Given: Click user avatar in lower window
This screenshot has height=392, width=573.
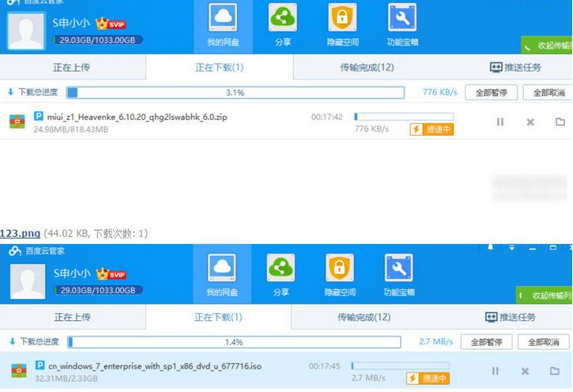Looking at the screenshot, I should (28, 281).
